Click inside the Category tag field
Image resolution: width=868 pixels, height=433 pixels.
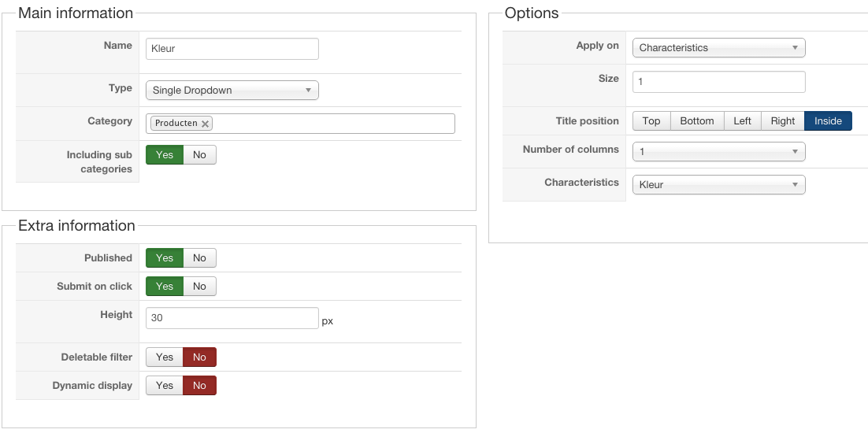[331, 124]
